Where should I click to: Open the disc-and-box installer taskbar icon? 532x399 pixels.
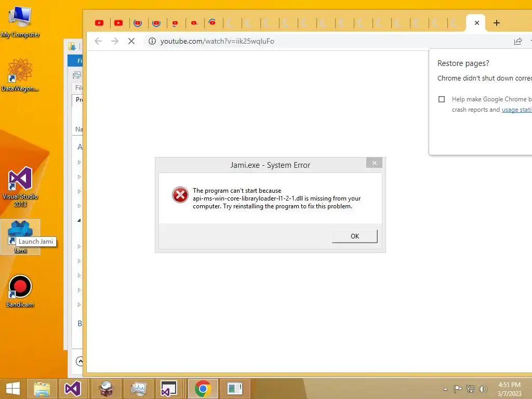click(106, 389)
